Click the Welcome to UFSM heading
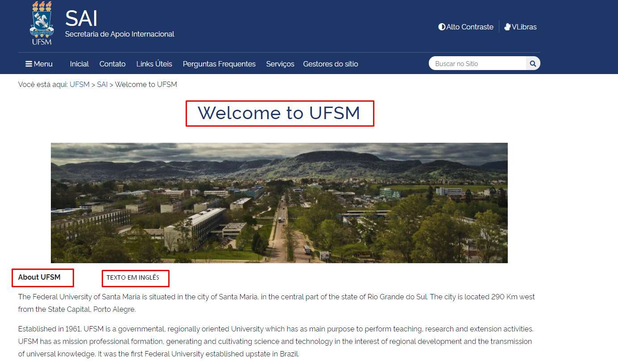The width and height of the screenshot is (618, 364). tap(279, 113)
